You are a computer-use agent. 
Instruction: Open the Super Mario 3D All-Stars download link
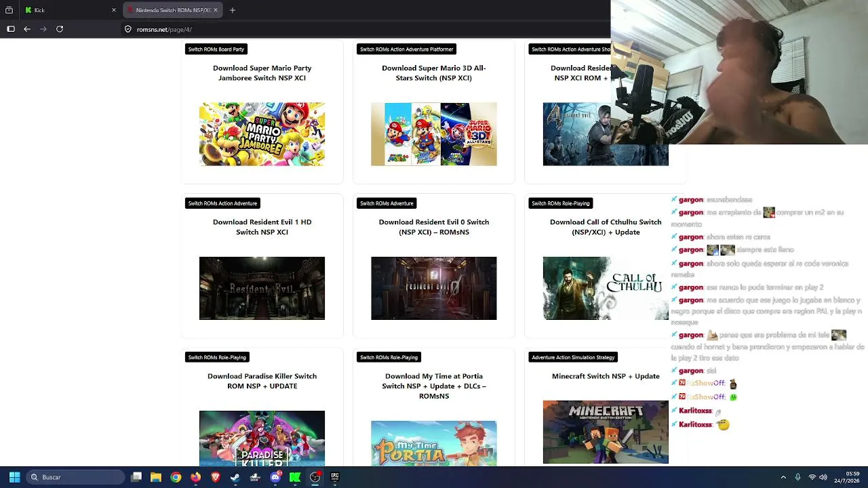click(x=434, y=73)
